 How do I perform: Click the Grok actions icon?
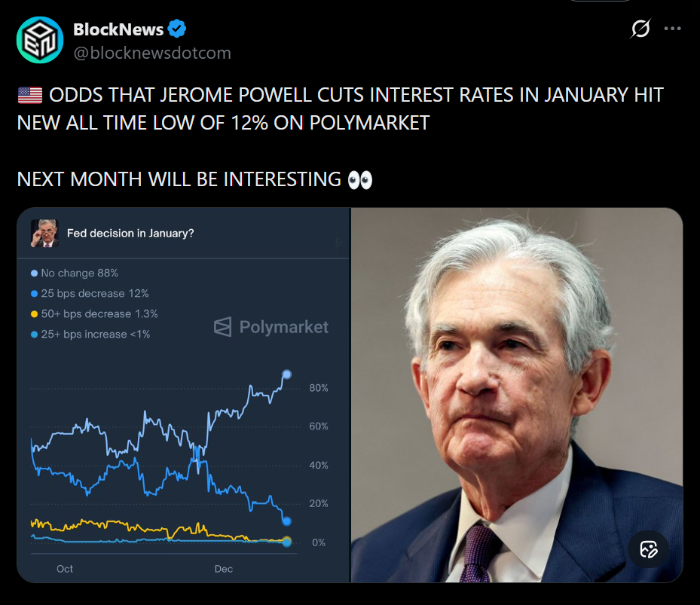point(640,29)
